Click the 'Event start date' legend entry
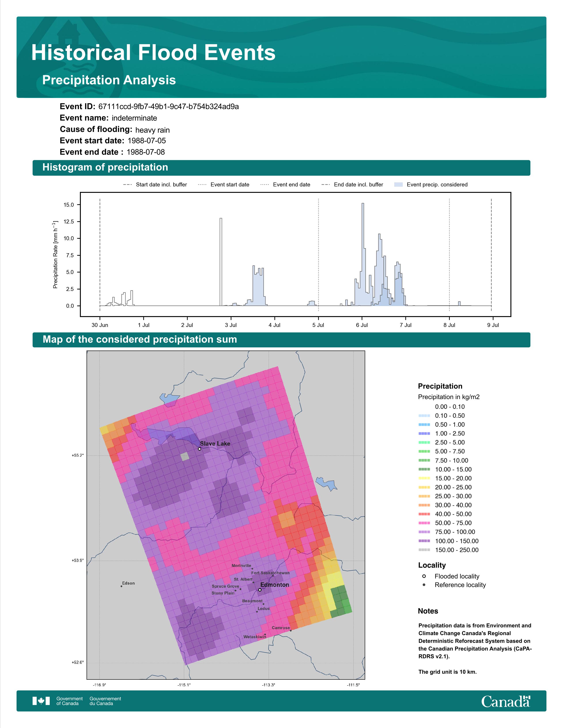This screenshot has width=563, height=728. click(223, 185)
